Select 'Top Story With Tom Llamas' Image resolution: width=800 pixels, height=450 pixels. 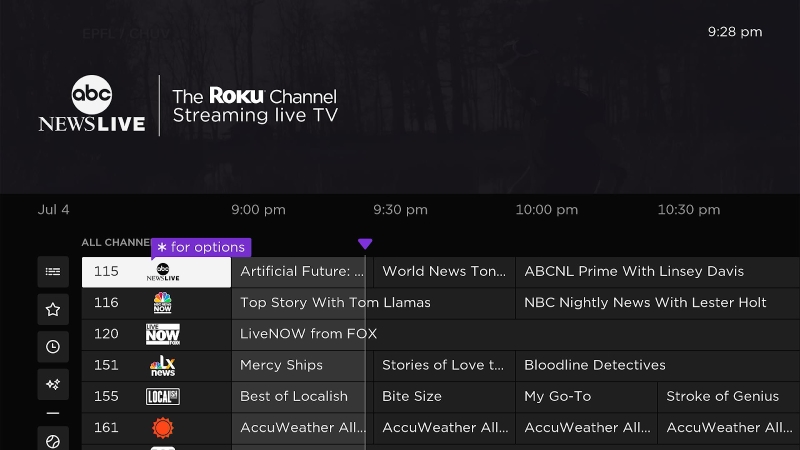373,303
